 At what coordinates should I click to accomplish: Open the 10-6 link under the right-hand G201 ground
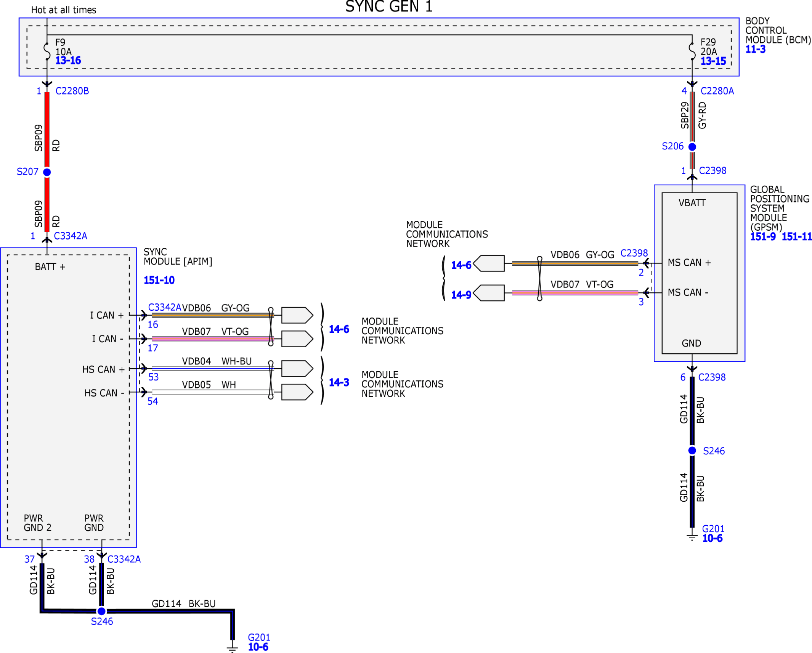[x=712, y=538]
